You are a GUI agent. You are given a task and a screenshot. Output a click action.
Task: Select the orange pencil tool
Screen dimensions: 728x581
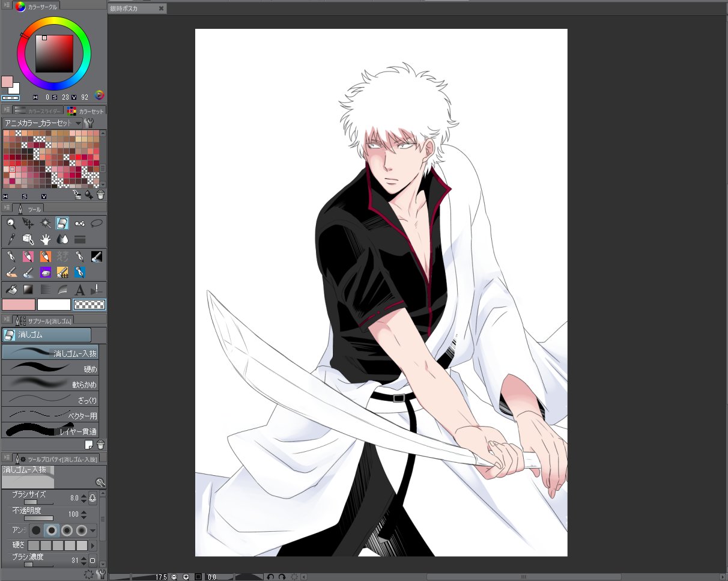(x=45, y=257)
